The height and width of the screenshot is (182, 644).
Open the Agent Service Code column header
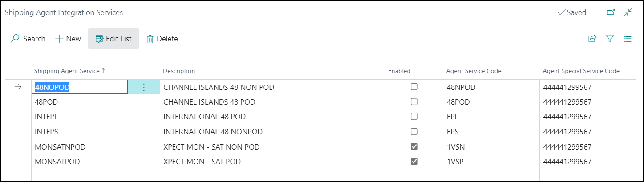click(474, 71)
